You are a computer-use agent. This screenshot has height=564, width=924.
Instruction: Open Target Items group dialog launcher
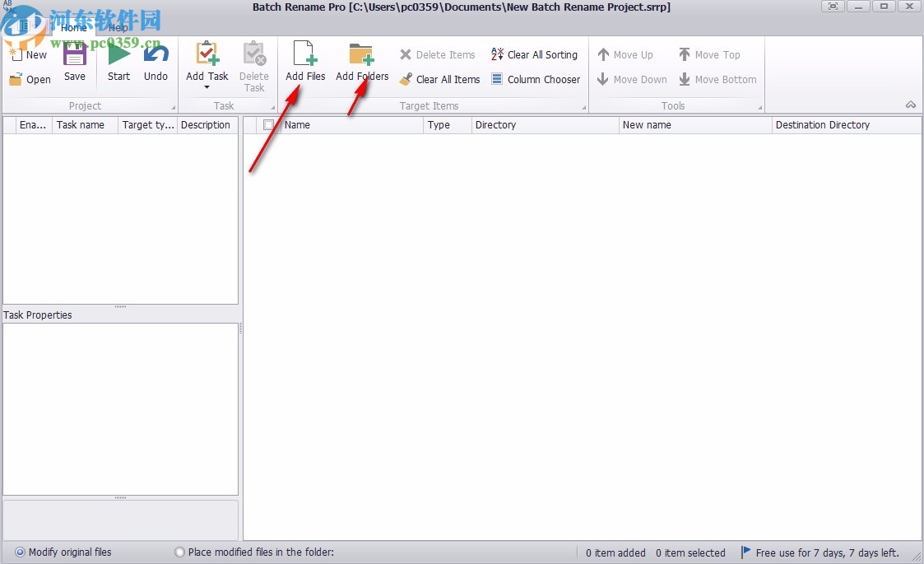pos(584,107)
